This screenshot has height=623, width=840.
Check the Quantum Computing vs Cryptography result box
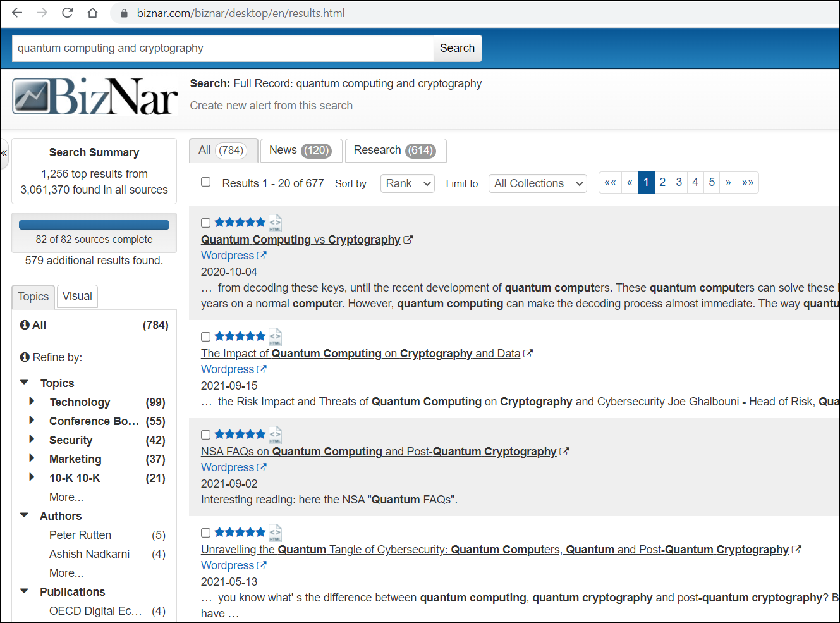click(x=205, y=223)
